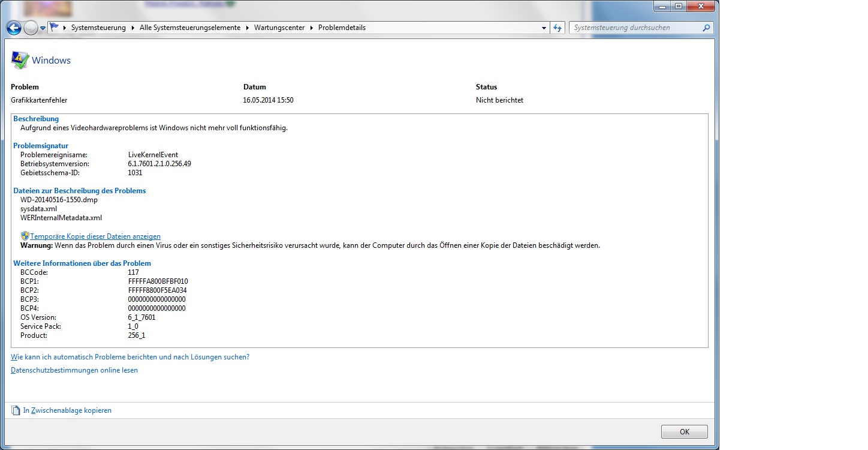Go to Wartungscenter breadcrumb
868x450 pixels.
click(279, 28)
